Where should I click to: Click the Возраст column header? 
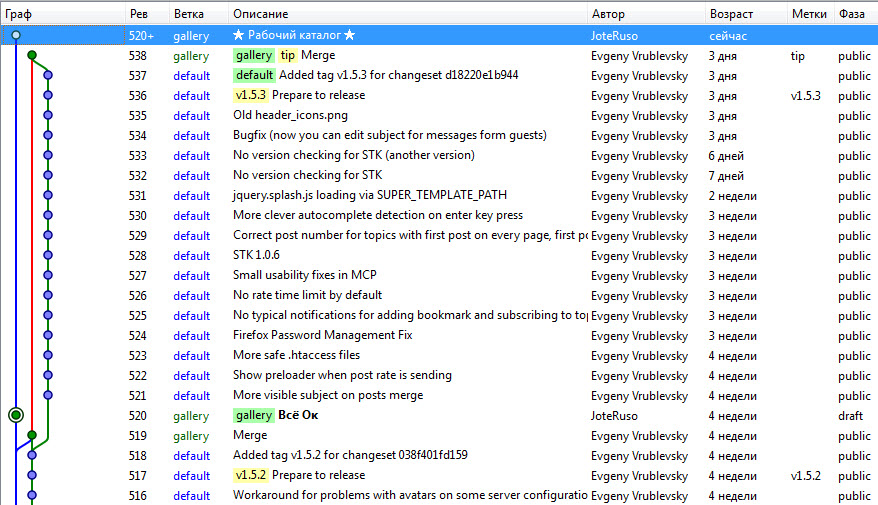pos(731,14)
